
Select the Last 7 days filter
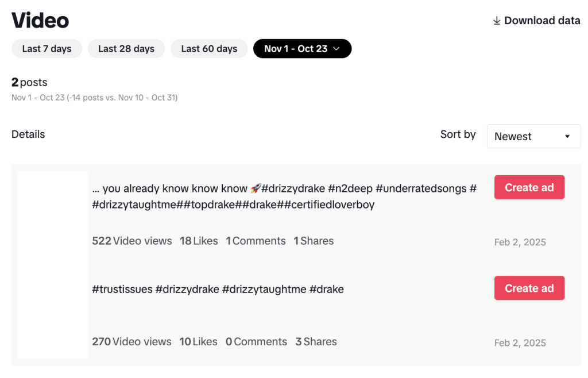pyautogui.click(x=47, y=49)
